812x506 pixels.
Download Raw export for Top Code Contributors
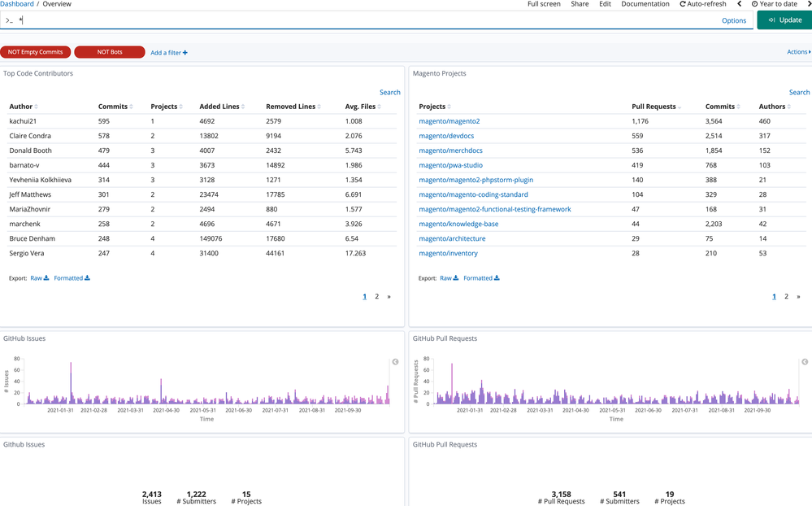[40, 278]
